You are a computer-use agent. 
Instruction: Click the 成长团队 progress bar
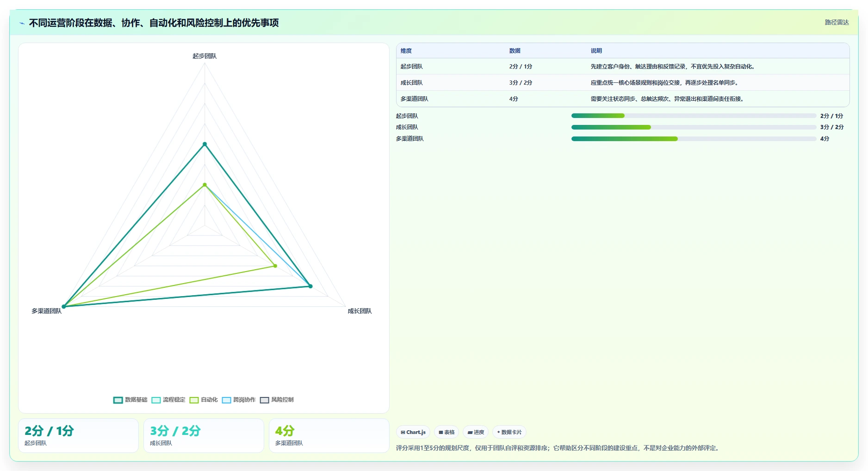click(694, 127)
